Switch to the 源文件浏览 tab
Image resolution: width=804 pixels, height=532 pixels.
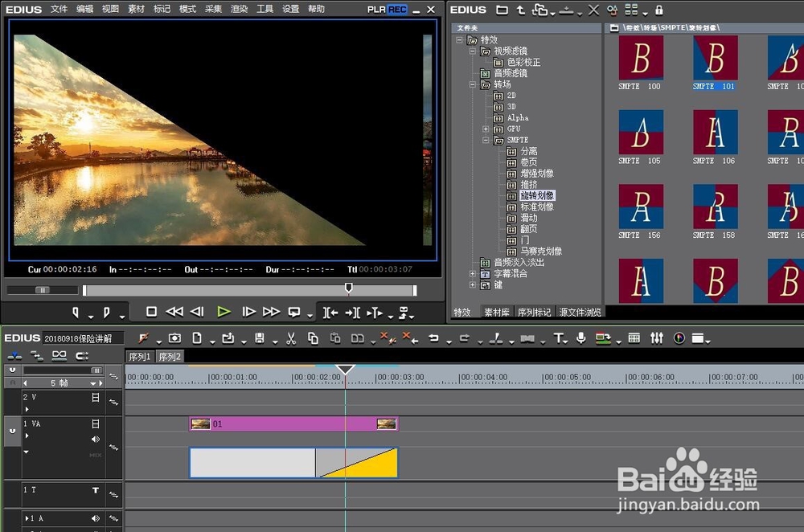(x=580, y=312)
